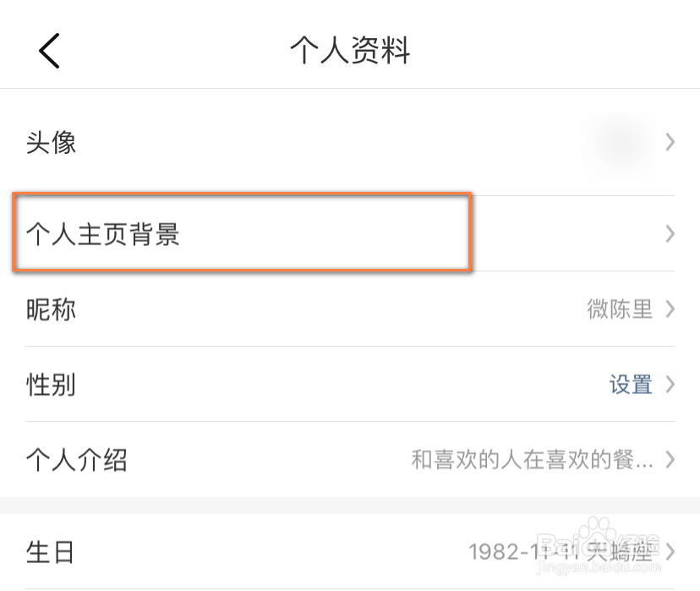This screenshot has height=591, width=700.
Task: Select the 性别 row label
Action: [x=52, y=385]
